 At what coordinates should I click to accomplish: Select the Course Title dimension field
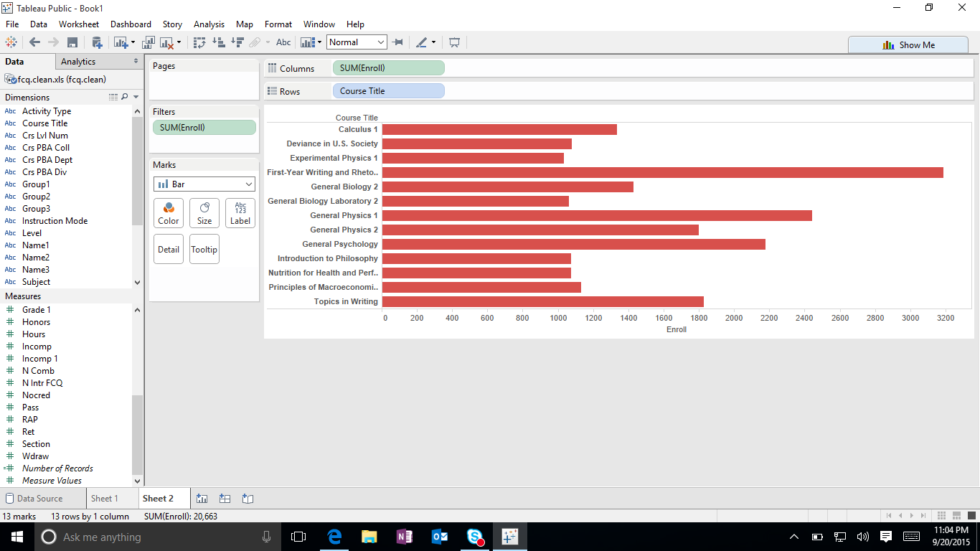[x=44, y=123]
